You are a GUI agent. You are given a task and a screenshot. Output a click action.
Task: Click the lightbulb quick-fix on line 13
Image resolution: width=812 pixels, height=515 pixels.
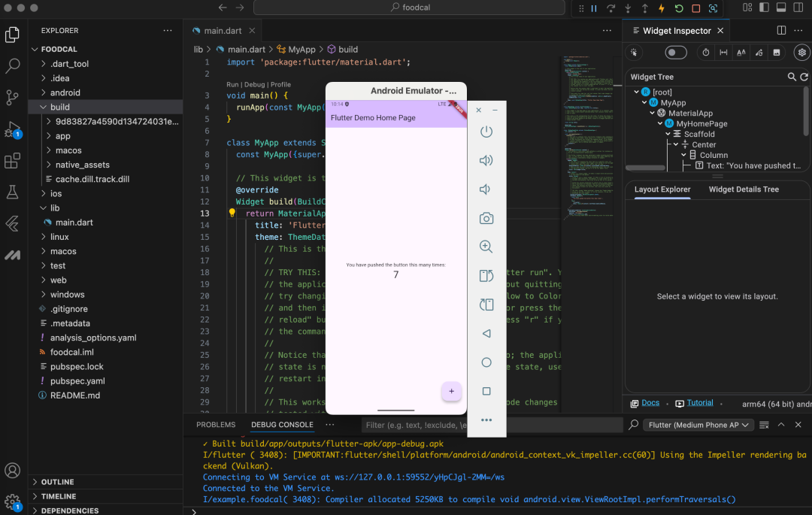tap(232, 213)
